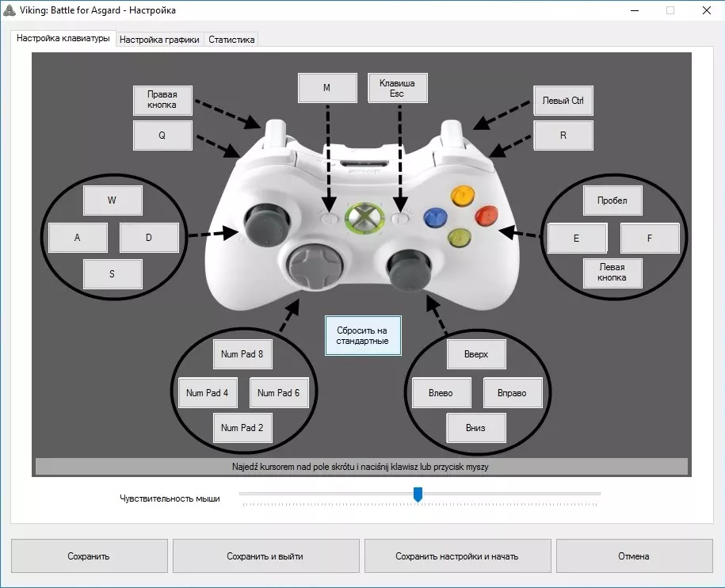This screenshot has height=588, width=725.
Task: Rebind the R key button
Action: [x=563, y=136]
